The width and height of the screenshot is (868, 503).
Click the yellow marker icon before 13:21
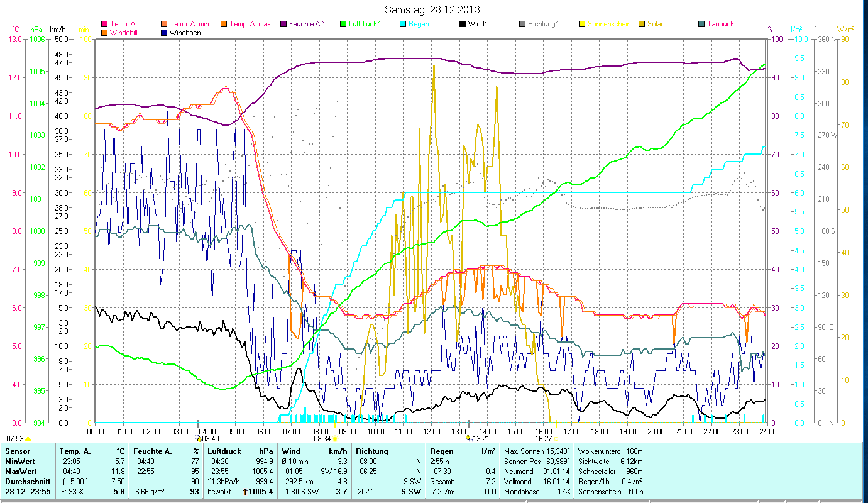coord(468,439)
